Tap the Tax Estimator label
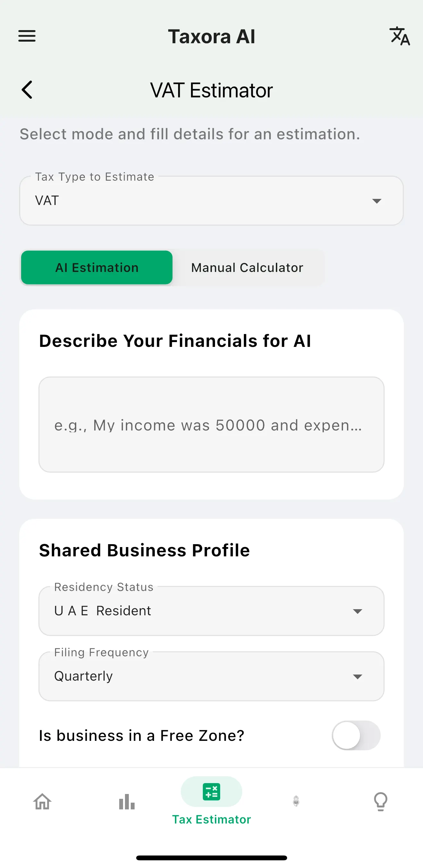 tap(212, 819)
